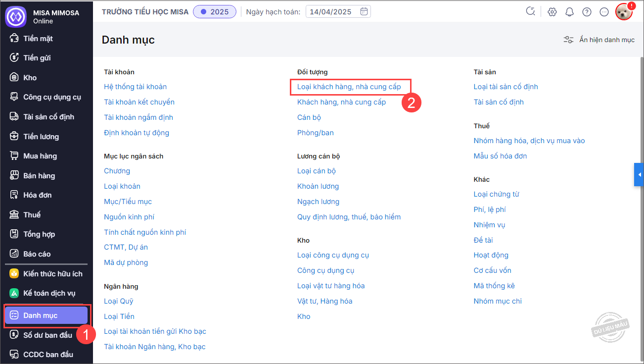The image size is (644, 364).
Task: Click the calendar icon in date field
Action: pyautogui.click(x=364, y=11)
